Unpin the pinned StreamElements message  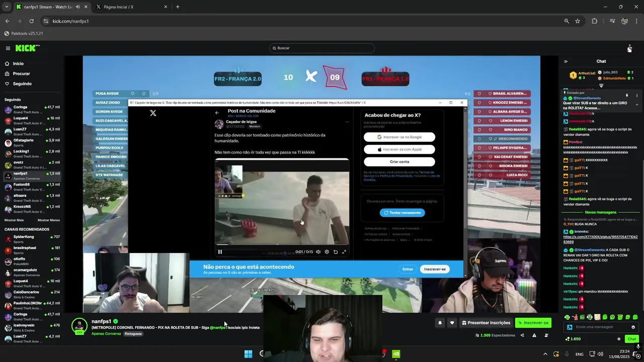(x=627, y=96)
